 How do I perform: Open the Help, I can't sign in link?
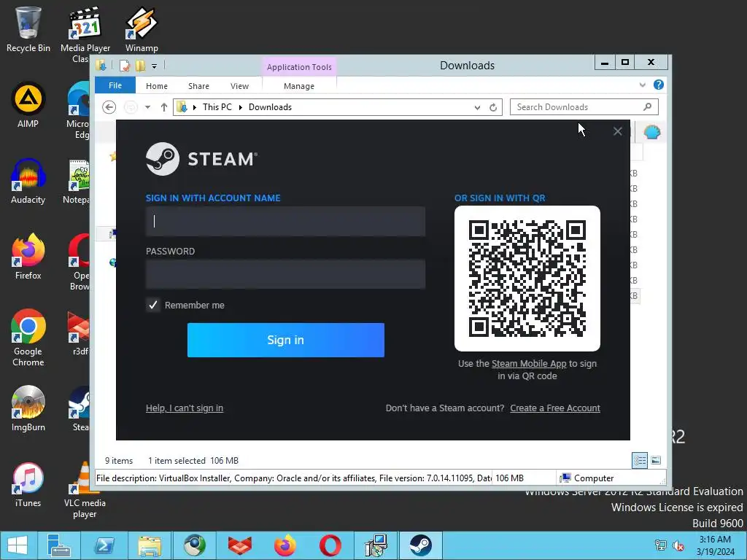[185, 408]
